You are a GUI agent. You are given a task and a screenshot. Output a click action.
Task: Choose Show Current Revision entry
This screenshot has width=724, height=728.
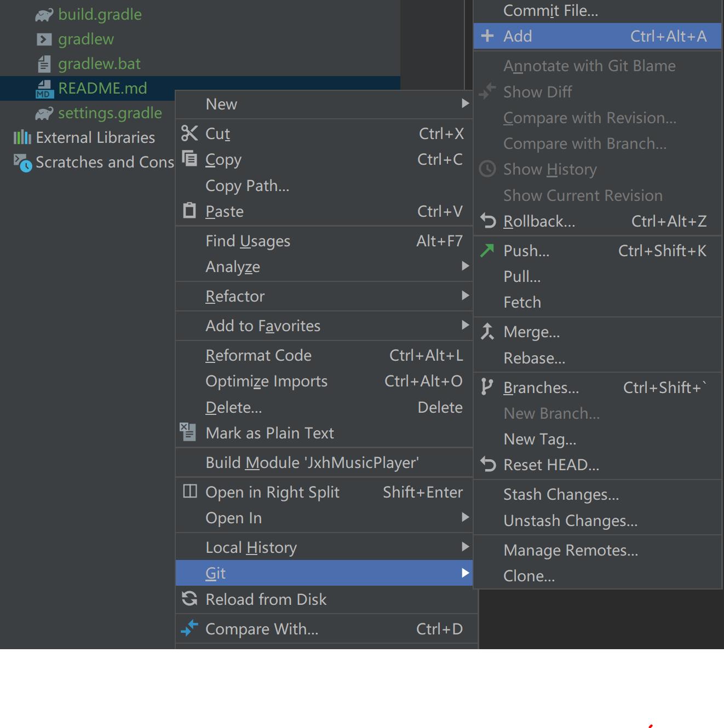click(x=597, y=195)
